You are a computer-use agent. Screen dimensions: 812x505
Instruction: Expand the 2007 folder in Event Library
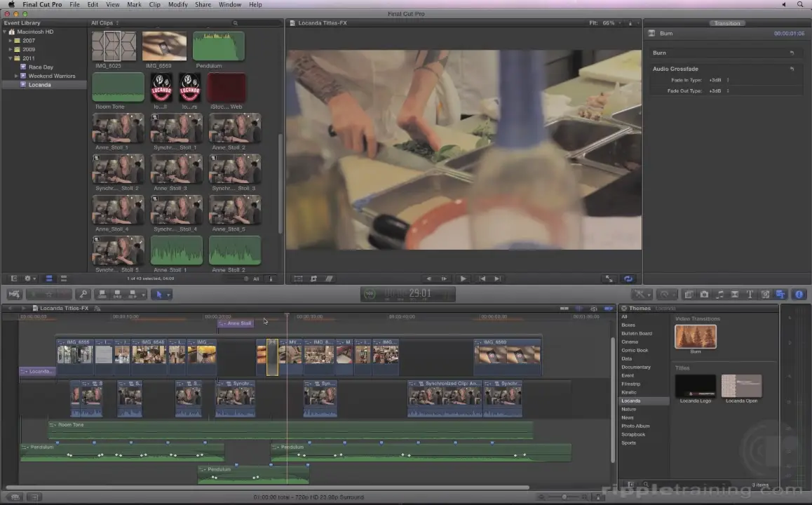pyautogui.click(x=10, y=41)
